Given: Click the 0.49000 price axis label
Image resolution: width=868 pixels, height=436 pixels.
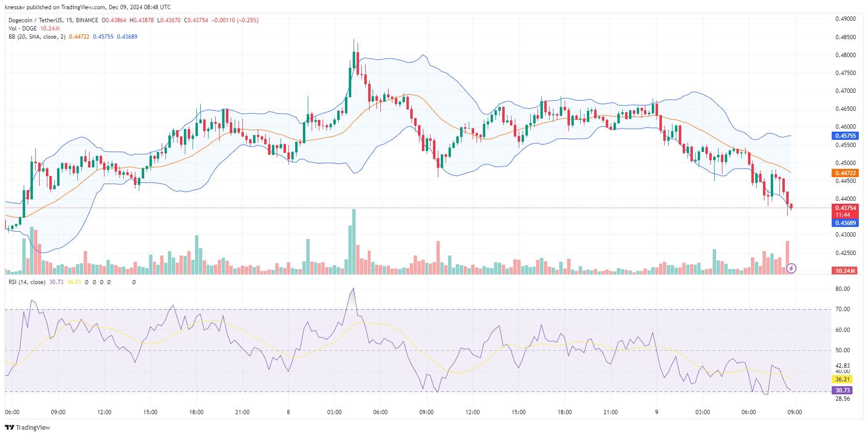Looking at the screenshot, I should tap(845, 19).
